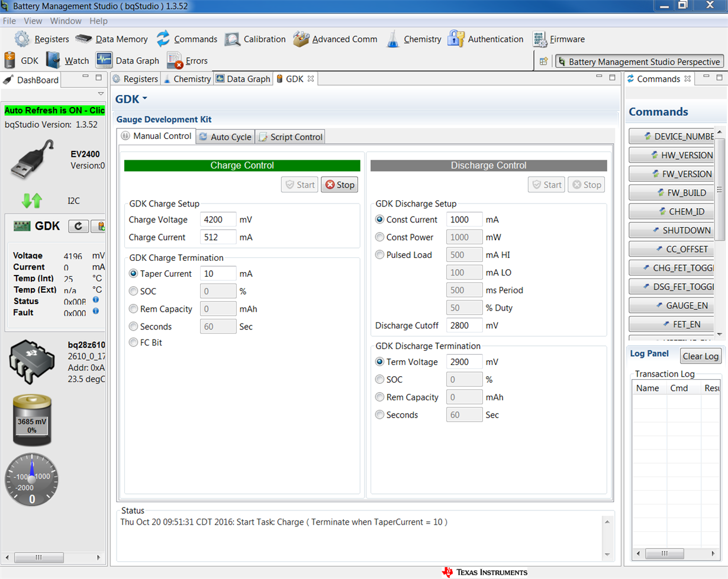Open the DashBoard view menu arrow

[100, 94]
